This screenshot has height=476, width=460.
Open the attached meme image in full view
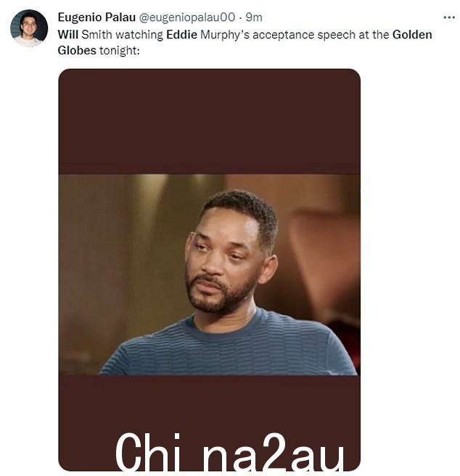pyautogui.click(x=209, y=270)
